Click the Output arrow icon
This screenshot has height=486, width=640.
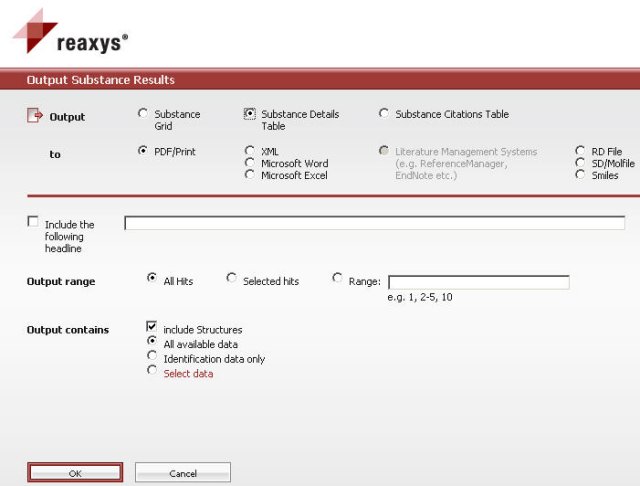tap(34, 116)
